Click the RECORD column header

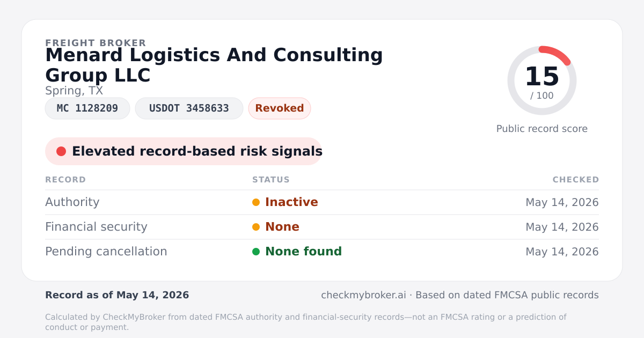[65, 180]
